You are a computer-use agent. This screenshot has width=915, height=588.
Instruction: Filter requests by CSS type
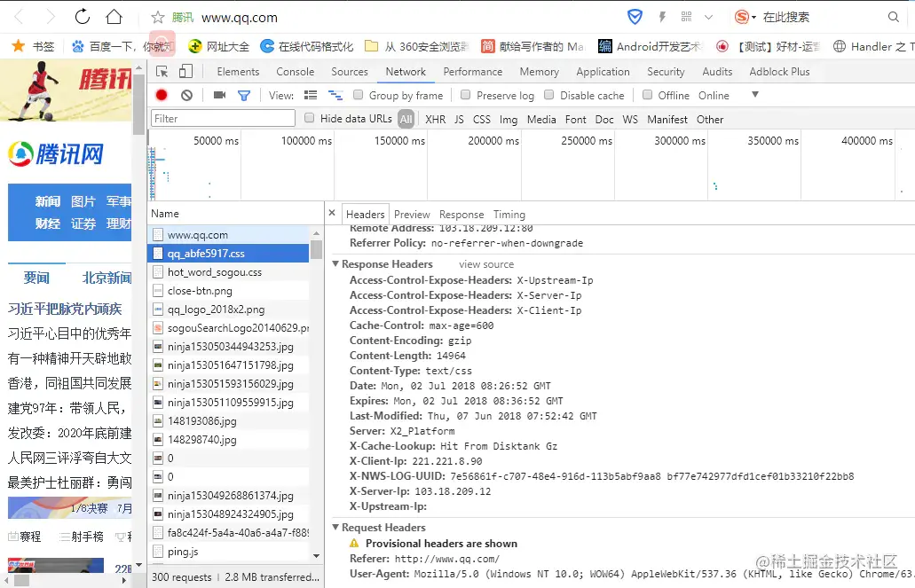tap(481, 119)
